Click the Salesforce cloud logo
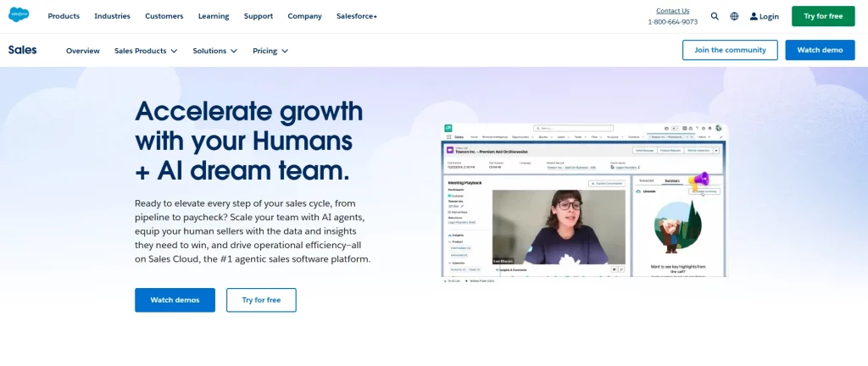868x366 pixels. pos(19,15)
